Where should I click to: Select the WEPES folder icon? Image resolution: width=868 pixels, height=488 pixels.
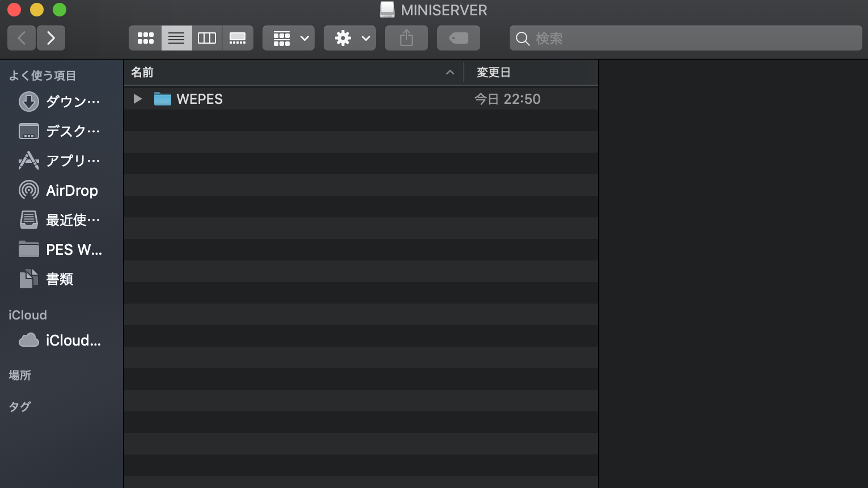(x=163, y=99)
